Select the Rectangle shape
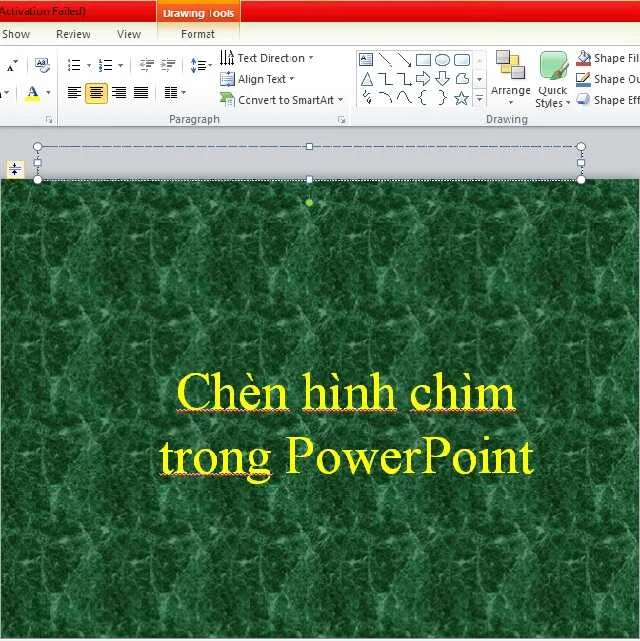Image resolution: width=640 pixels, height=641 pixels. pos(423,60)
